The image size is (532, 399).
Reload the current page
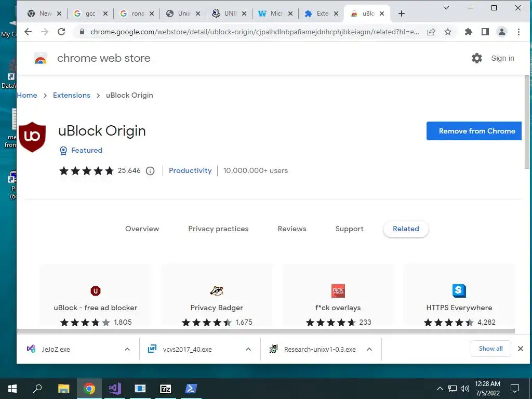coord(61,32)
